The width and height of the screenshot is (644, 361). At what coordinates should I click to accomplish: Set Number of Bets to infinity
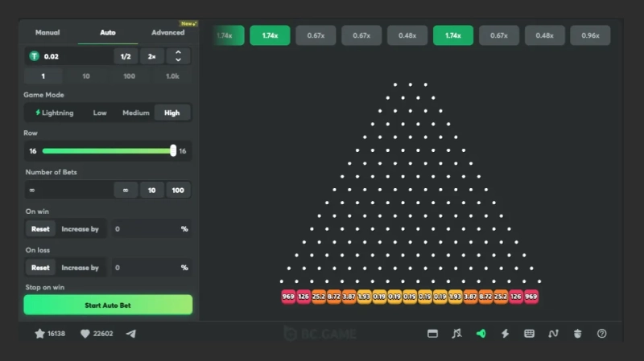tap(126, 190)
